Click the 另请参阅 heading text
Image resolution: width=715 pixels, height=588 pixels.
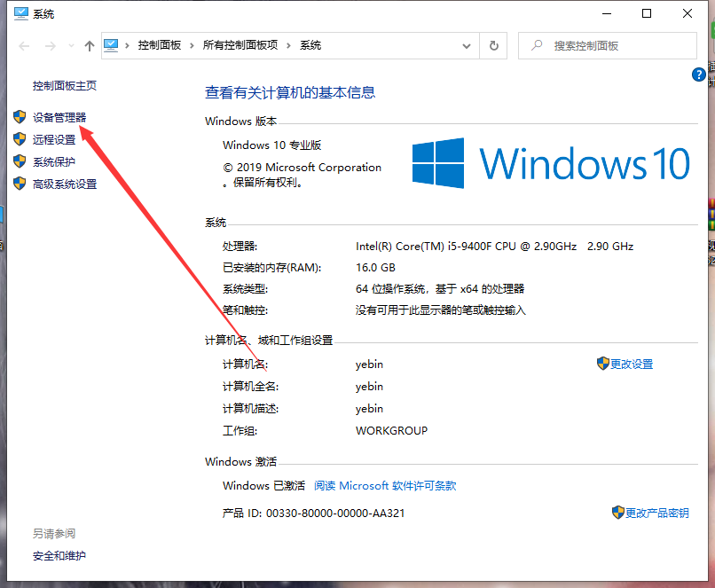(54, 533)
